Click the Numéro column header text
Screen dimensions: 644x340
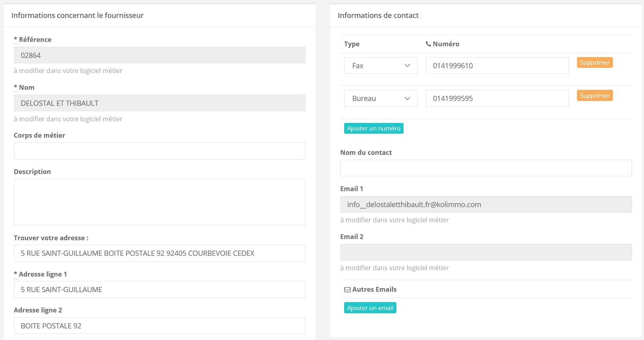[446, 44]
